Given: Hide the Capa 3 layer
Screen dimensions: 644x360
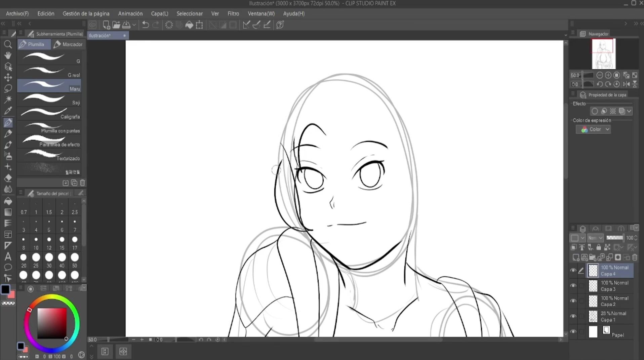Looking at the screenshot, I should click(x=573, y=286).
